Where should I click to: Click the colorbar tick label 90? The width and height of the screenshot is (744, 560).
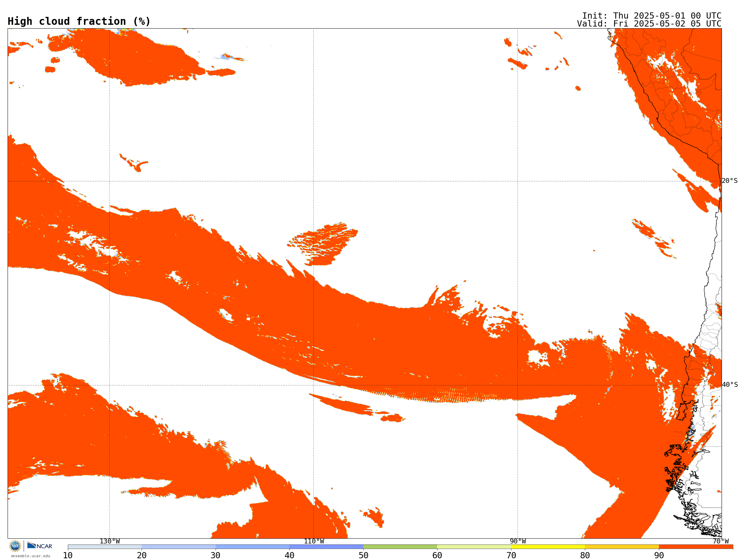(659, 555)
